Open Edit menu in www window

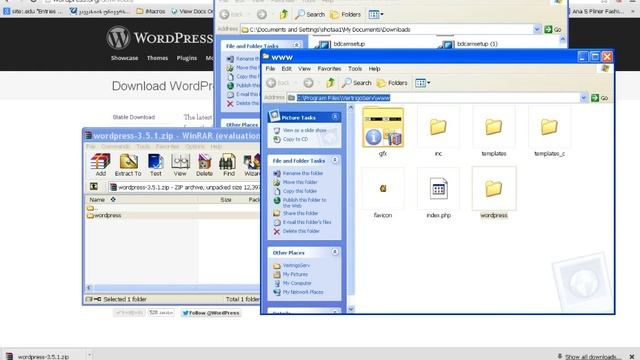coord(287,69)
